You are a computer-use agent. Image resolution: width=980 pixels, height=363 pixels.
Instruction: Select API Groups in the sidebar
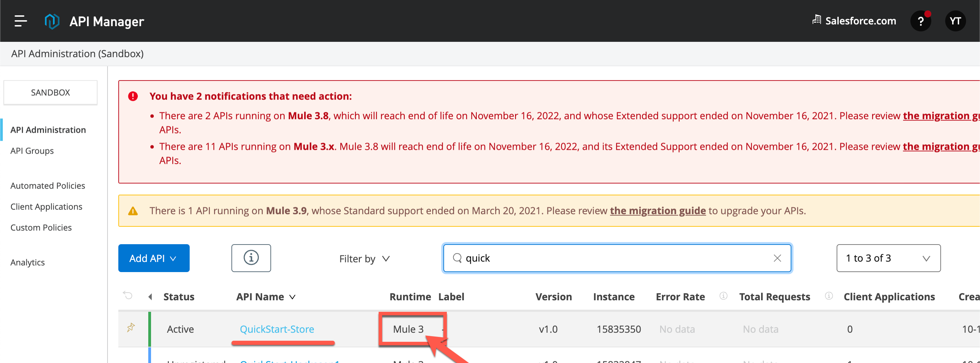(32, 150)
